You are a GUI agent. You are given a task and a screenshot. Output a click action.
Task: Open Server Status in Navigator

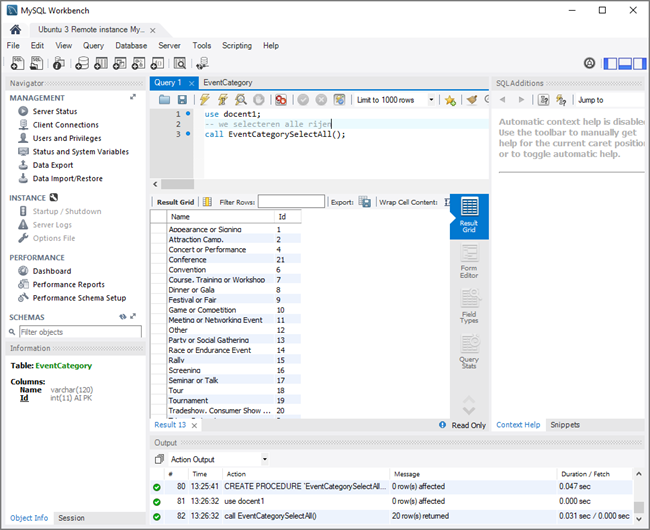[55, 111]
